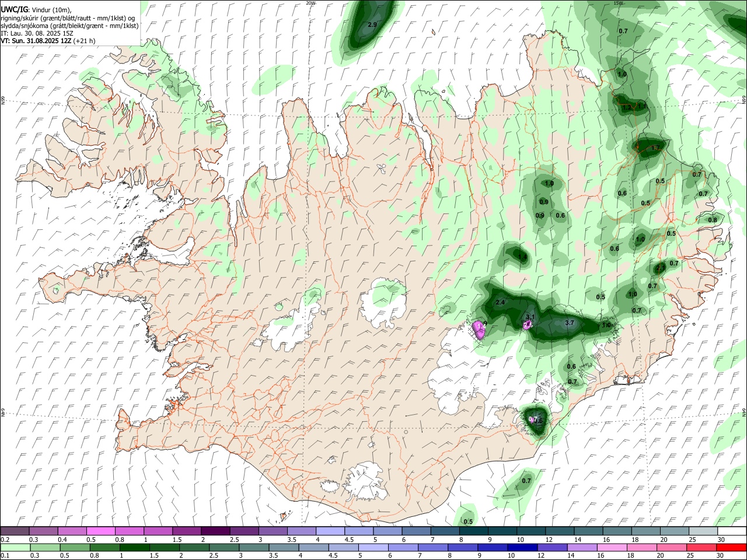Screen dimensions: 747x560
Task: Click the 1.4 rainfall value in dark cell
Action: [x=522, y=257]
